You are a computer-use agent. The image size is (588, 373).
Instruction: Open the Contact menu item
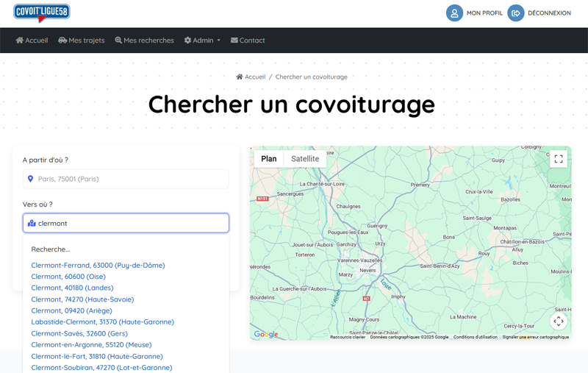[x=248, y=40]
